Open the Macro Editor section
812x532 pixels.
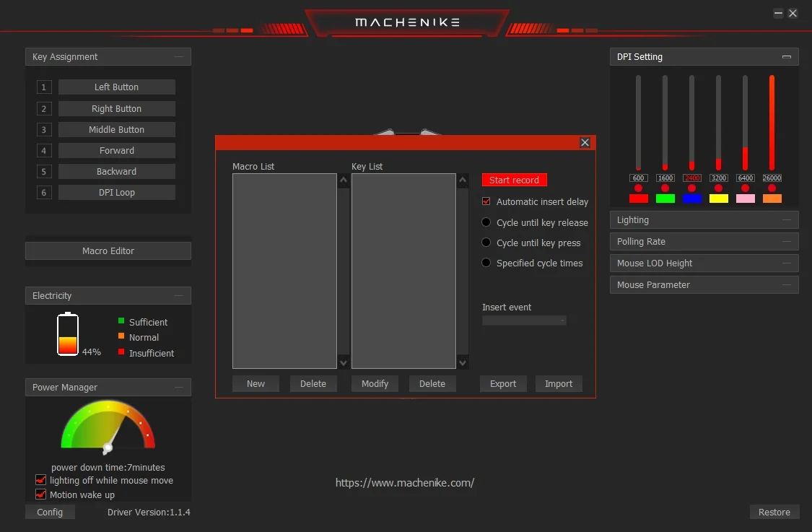click(108, 251)
